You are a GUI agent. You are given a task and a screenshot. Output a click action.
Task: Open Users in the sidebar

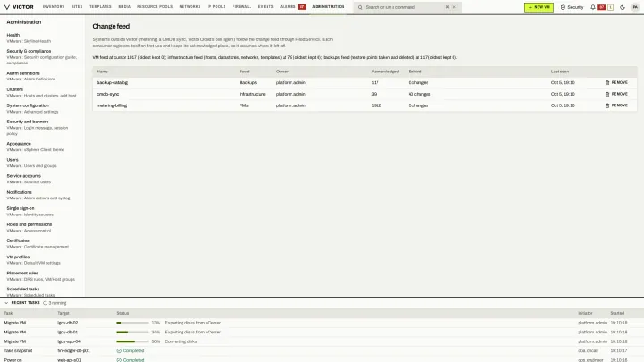[x=42, y=163]
